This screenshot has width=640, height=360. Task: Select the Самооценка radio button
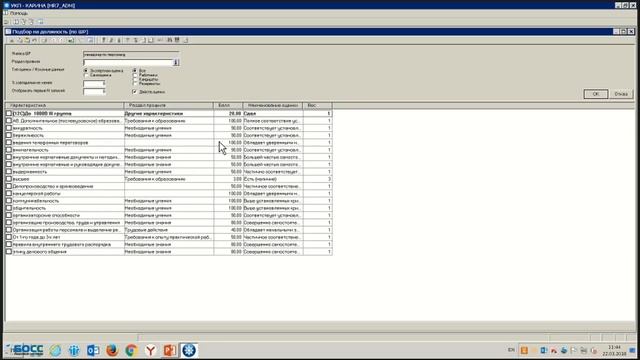[x=86, y=75]
